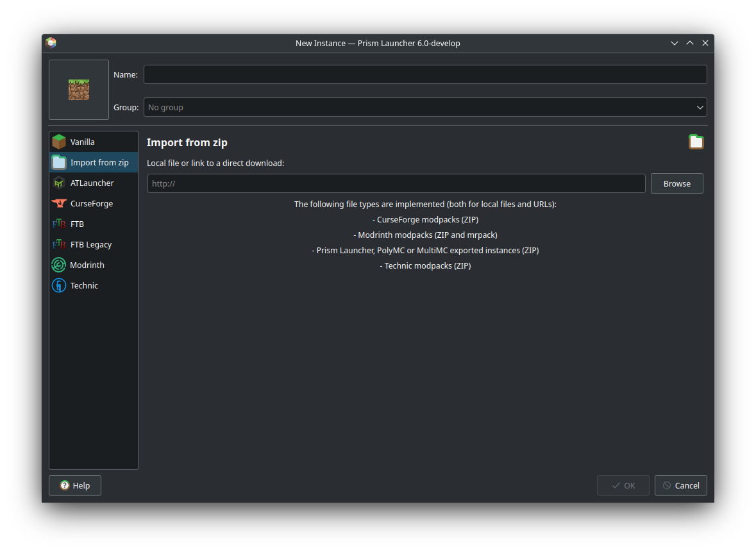The width and height of the screenshot is (756, 552).
Task: Expand the Group dropdown arrow
Action: pos(700,107)
